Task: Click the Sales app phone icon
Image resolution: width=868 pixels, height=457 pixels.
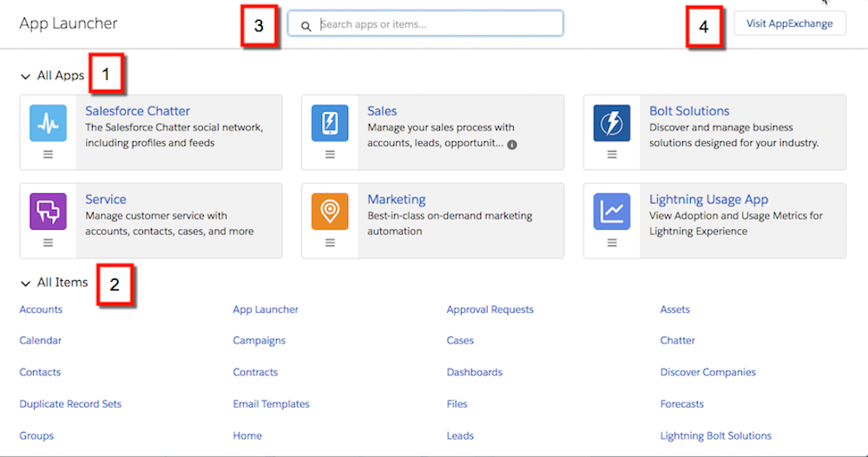Action: click(330, 123)
